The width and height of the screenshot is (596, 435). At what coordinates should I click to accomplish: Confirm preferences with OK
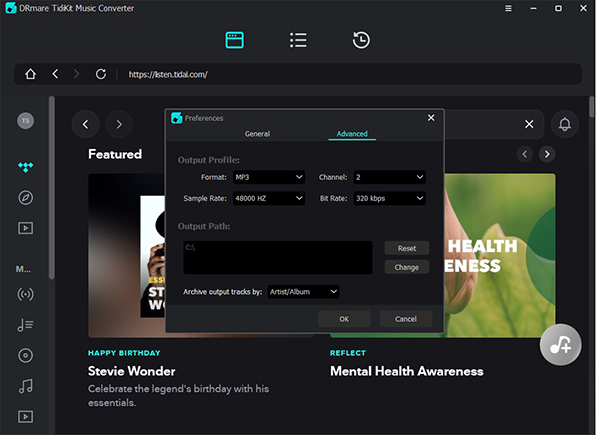[344, 319]
